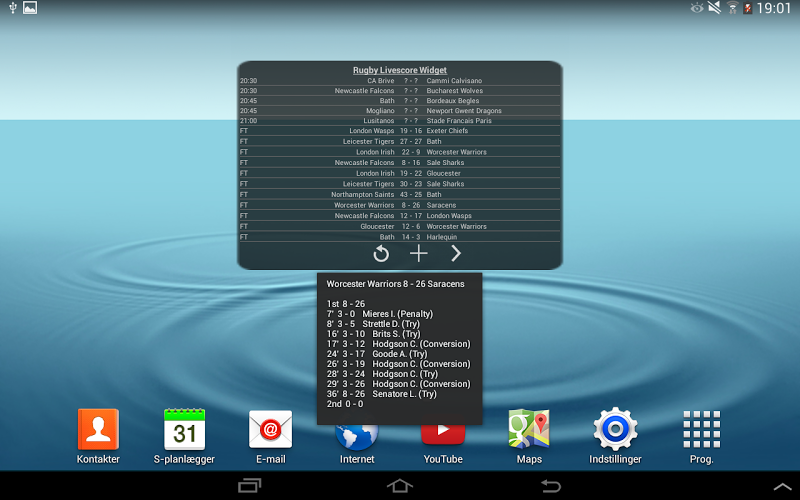
Task: Tap the Senatore L. (Try) event line
Action: [382, 394]
